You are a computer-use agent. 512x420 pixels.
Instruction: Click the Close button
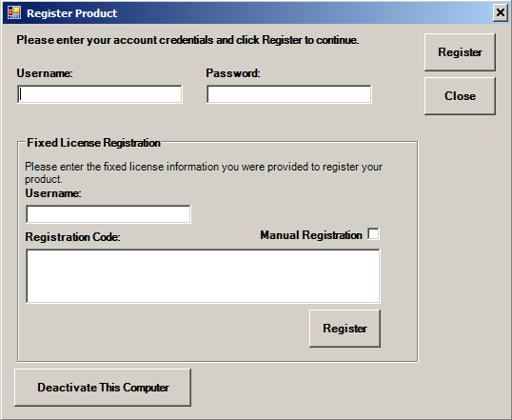(460, 96)
